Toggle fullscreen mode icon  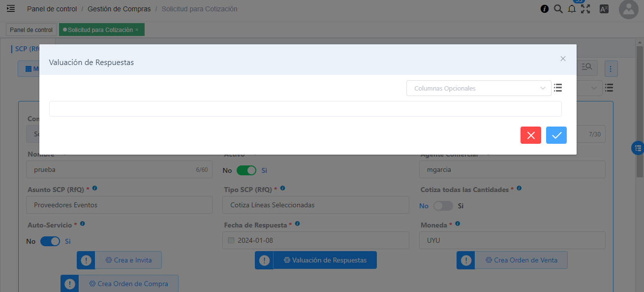[x=585, y=9]
